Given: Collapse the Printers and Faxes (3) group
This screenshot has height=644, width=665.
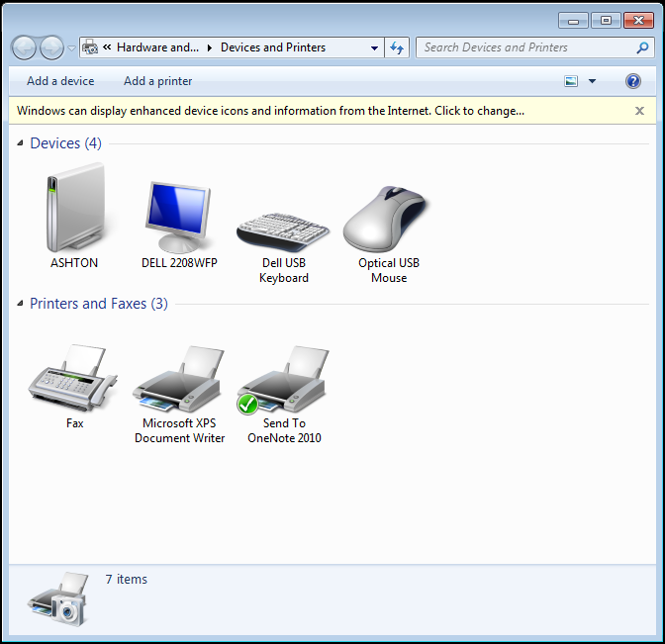Looking at the screenshot, I should (20, 303).
